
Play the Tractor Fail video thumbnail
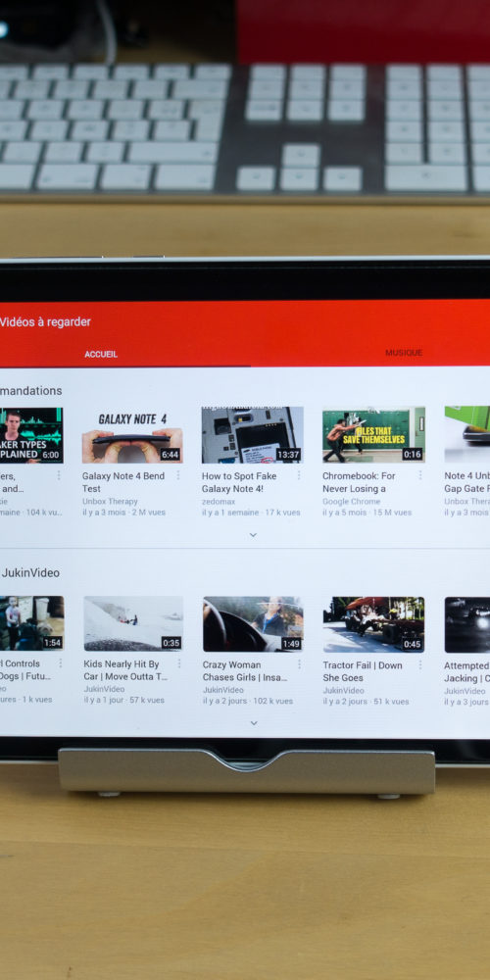point(373,624)
